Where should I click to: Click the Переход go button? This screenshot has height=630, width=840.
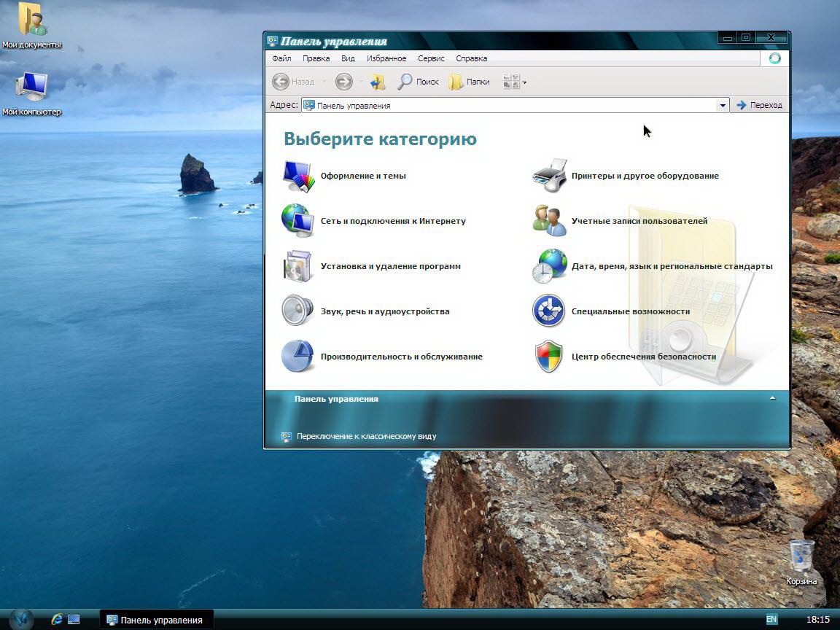coord(759,105)
